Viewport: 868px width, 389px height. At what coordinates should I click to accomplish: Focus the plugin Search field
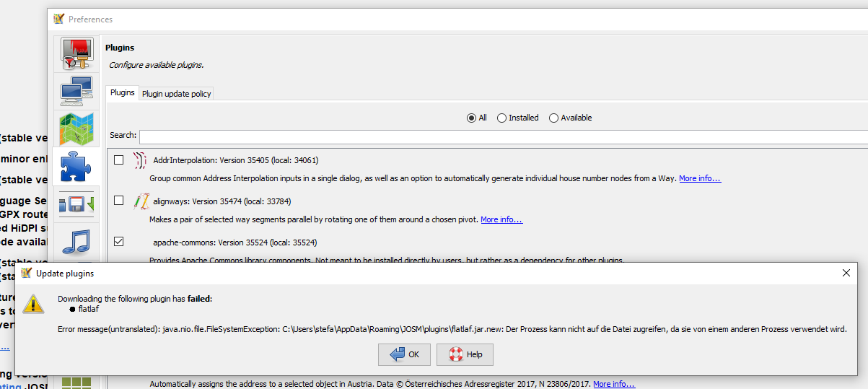pos(503,136)
